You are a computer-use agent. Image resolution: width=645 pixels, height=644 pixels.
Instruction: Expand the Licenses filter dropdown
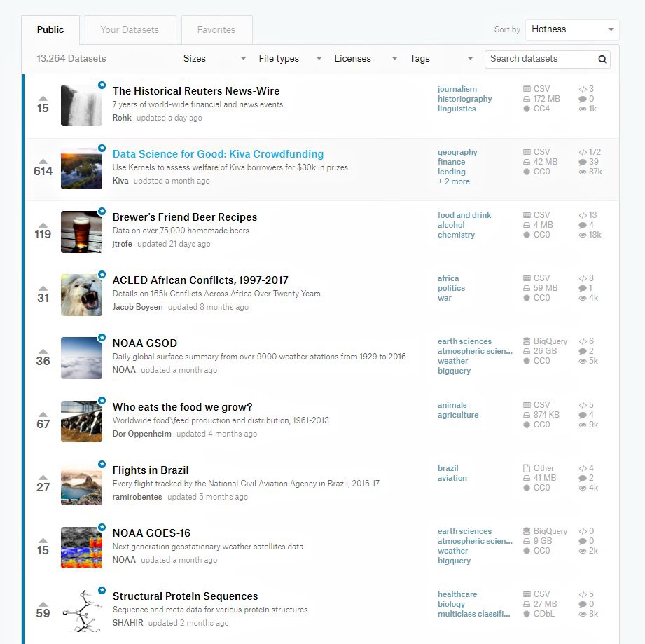(x=366, y=59)
